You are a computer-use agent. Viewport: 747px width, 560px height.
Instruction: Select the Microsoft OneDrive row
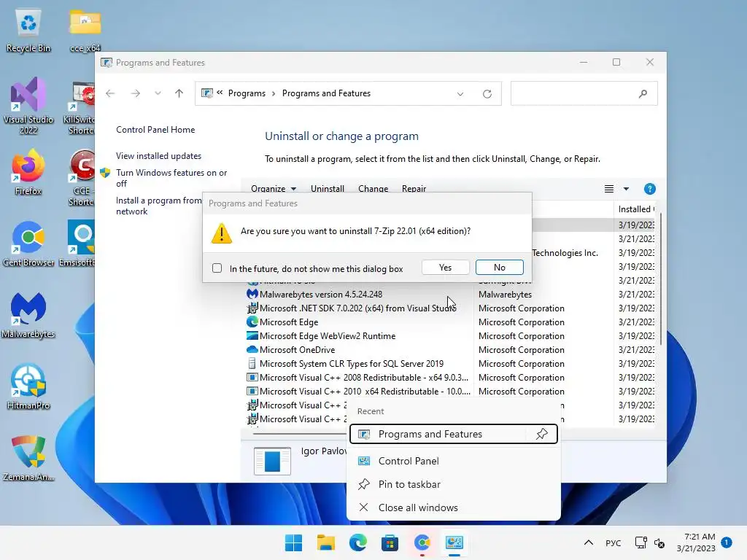(450, 349)
